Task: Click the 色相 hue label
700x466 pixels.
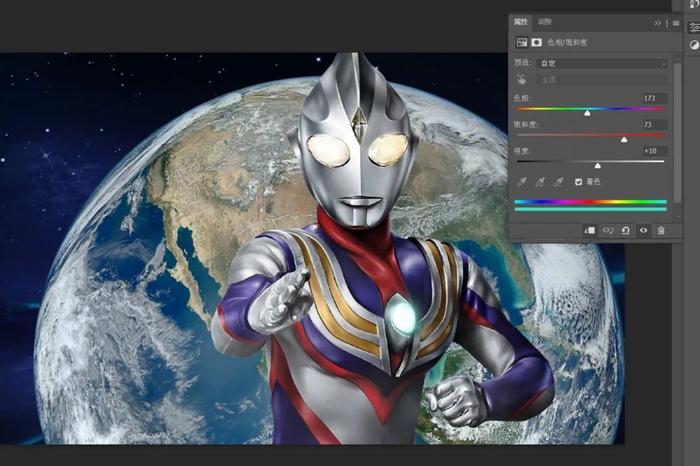Action: [x=521, y=98]
